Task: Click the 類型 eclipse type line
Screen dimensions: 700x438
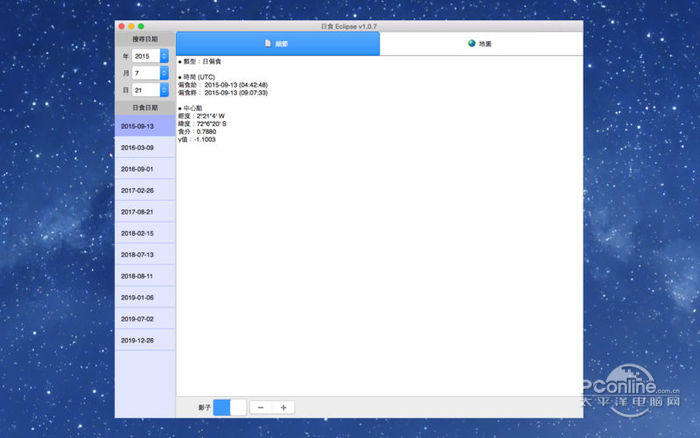Action: 200,62
